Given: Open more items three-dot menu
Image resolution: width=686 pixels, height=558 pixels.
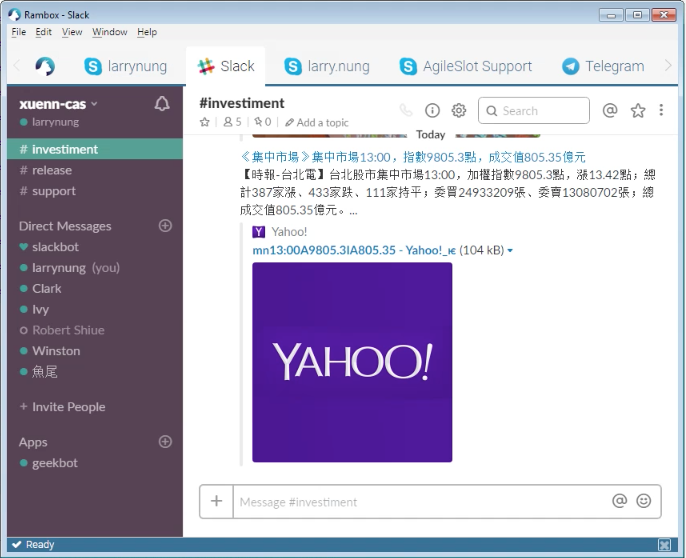Looking at the screenshot, I should tap(661, 110).
